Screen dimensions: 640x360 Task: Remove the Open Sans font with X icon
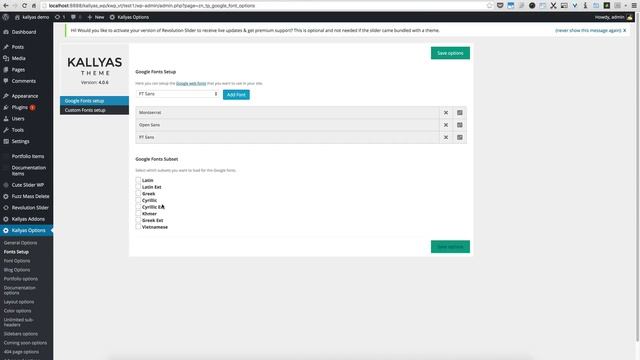coord(446,125)
